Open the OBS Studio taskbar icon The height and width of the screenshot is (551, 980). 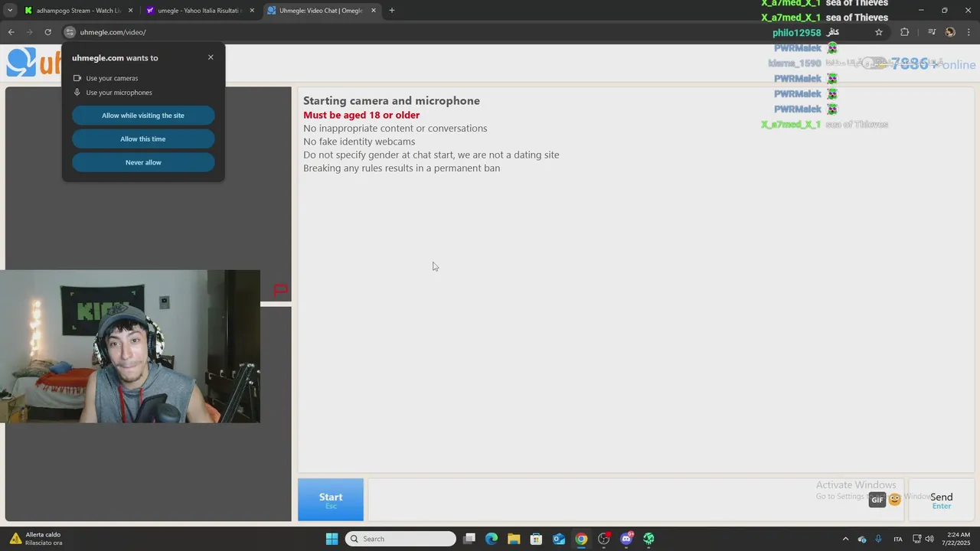click(604, 539)
